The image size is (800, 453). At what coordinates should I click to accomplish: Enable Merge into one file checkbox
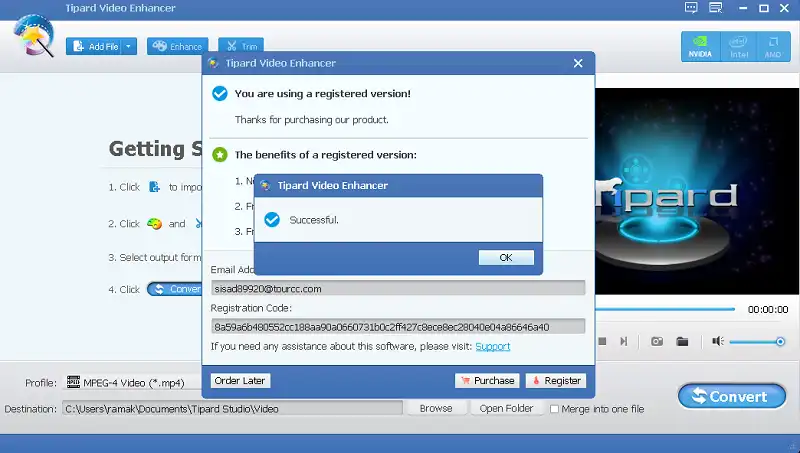pos(555,408)
